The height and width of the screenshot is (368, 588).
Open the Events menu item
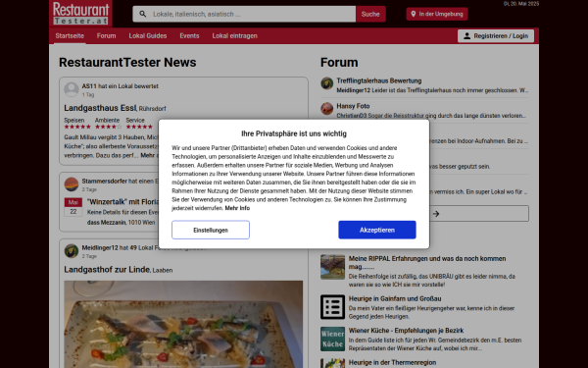189,36
